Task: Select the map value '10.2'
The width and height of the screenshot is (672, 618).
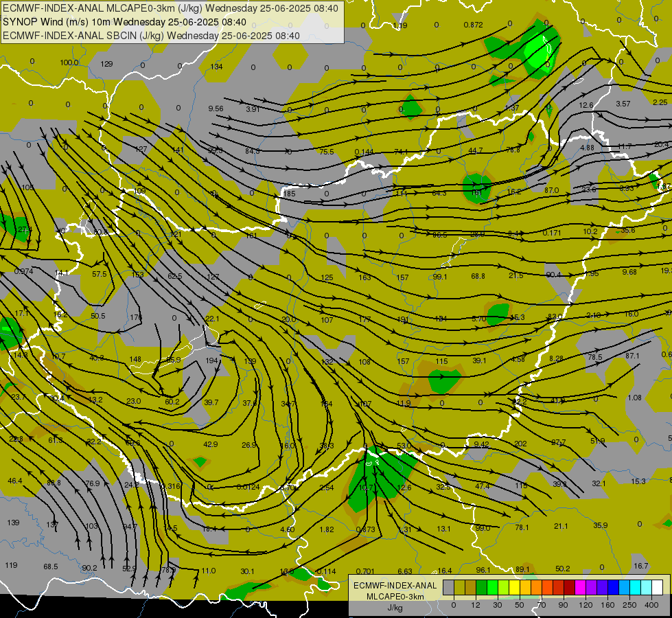Action: 590,231
